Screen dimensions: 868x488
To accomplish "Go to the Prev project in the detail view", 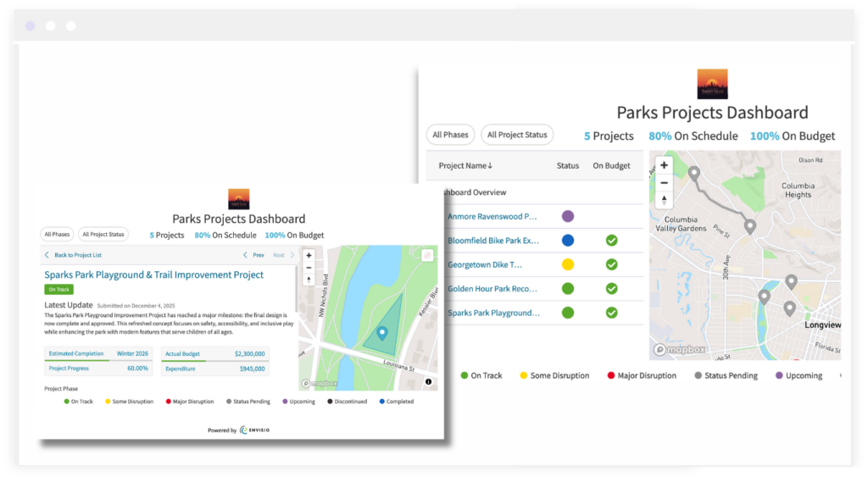I will 253,255.
